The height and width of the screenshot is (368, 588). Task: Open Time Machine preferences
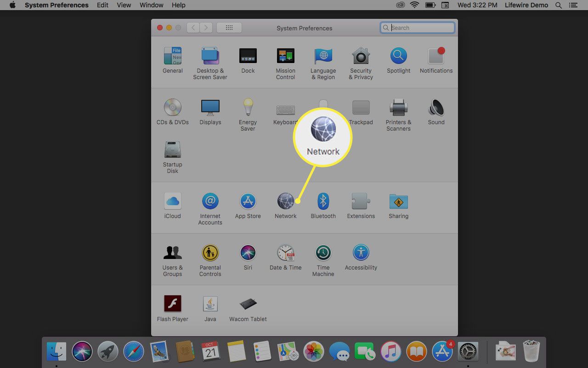click(323, 260)
